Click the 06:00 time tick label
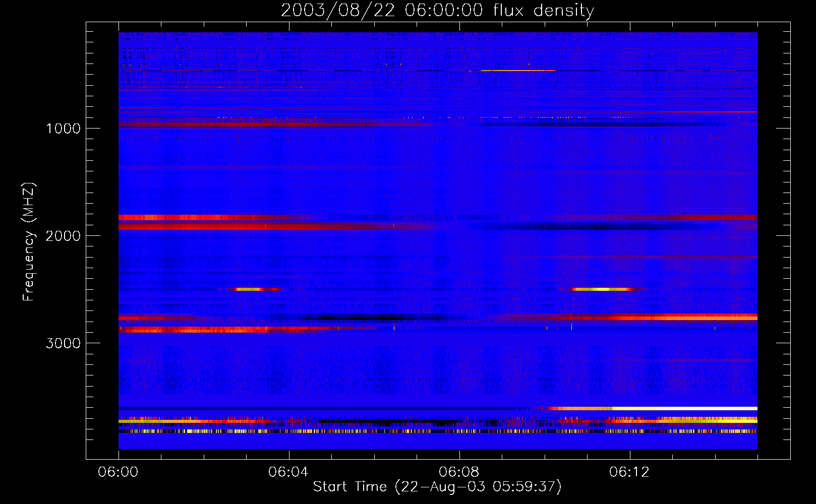 118,472
